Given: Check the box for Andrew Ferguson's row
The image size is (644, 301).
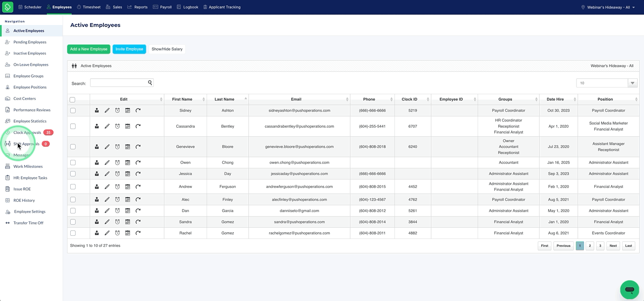Looking at the screenshot, I should (73, 187).
